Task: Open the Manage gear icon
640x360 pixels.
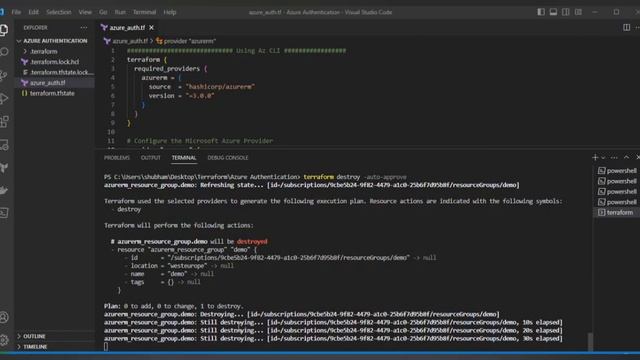Action: (4, 340)
